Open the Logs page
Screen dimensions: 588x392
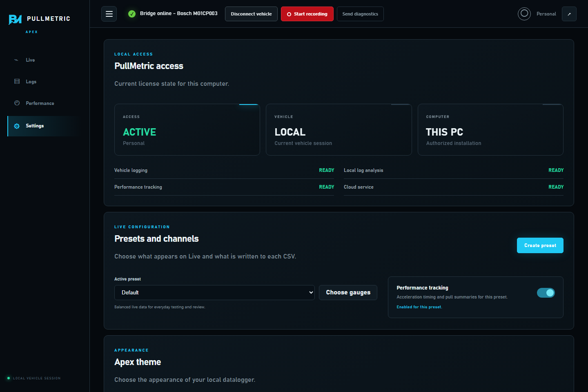pos(45,82)
